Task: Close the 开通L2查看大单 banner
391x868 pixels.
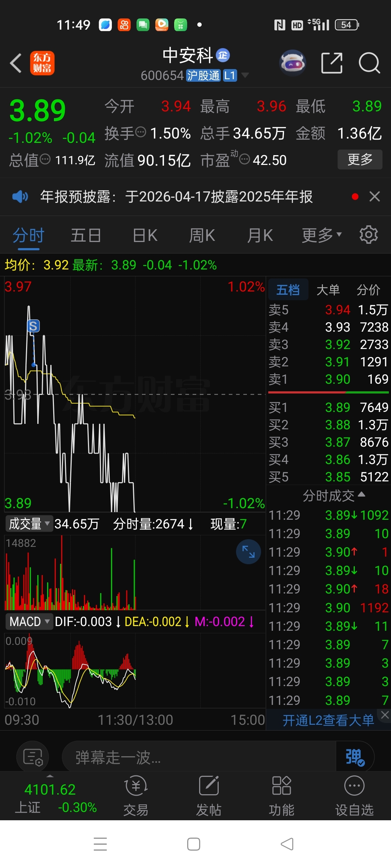Action: (385, 715)
